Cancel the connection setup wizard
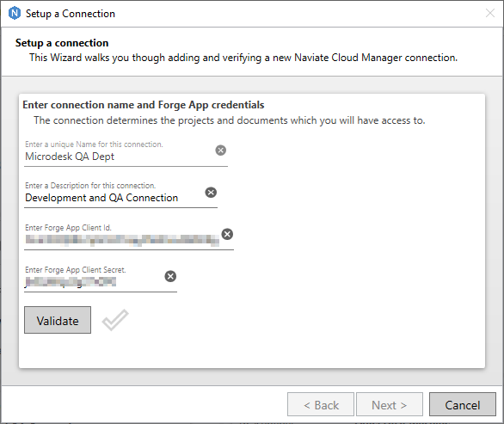Viewport: 504px width, 424px height. [x=463, y=404]
